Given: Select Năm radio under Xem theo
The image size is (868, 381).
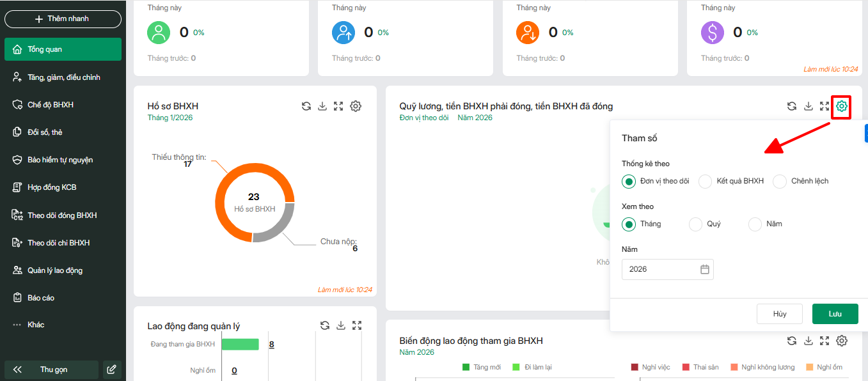Looking at the screenshot, I should [755, 224].
